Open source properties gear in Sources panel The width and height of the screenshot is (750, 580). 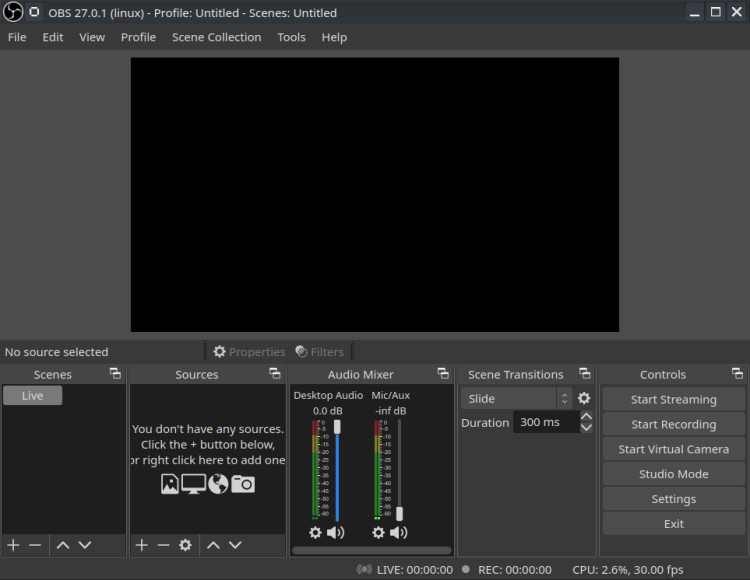click(x=185, y=545)
